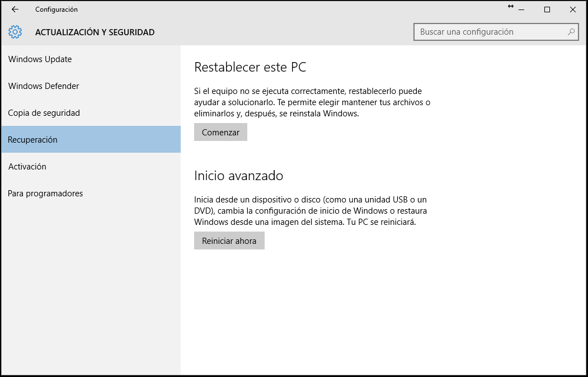Select Copia de seguridad
The height and width of the screenshot is (377, 588).
[91, 113]
